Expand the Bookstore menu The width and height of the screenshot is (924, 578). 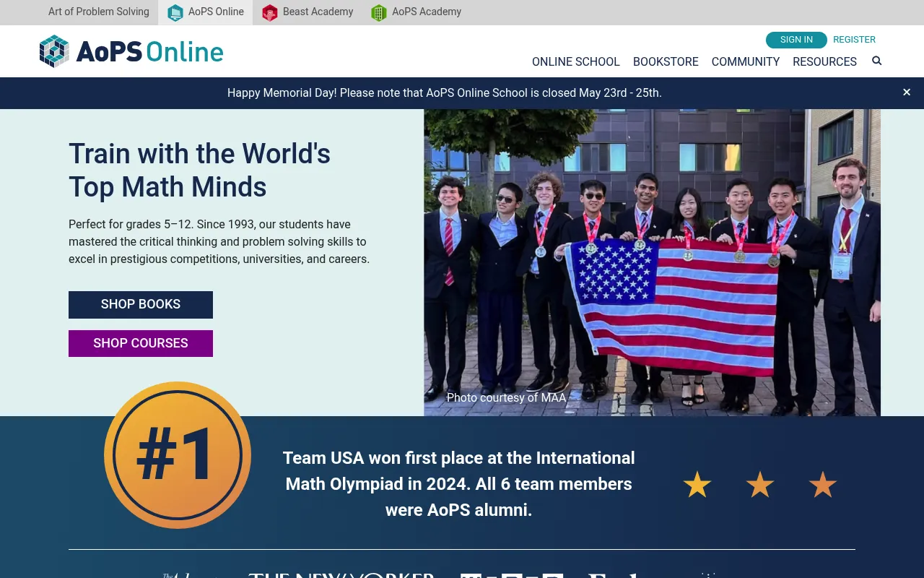coord(666,61)
